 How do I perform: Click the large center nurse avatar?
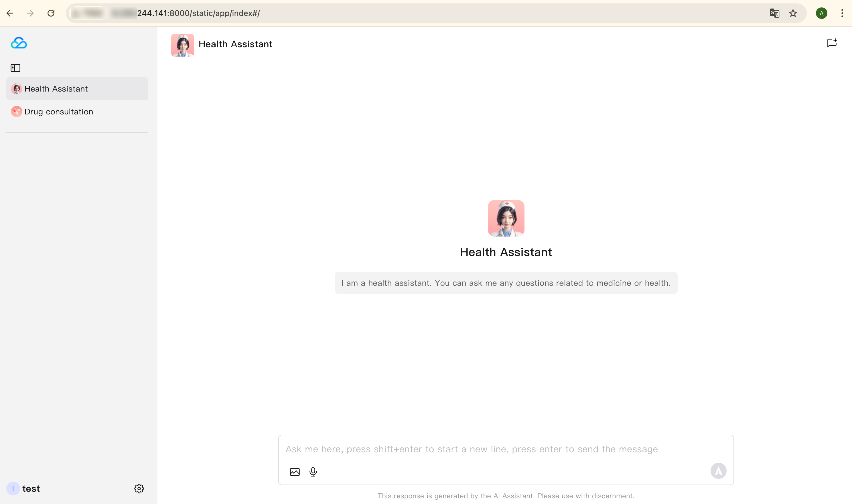(506, 218)
